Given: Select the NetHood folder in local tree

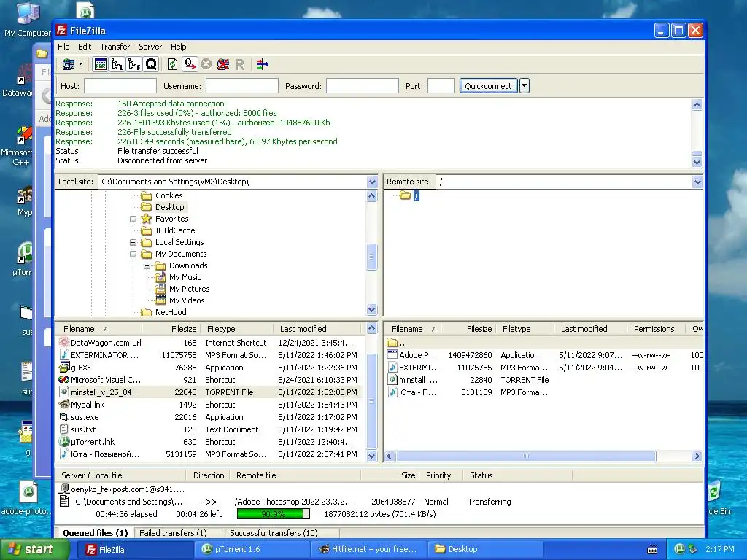Looking at the screenshot, I should [x=171, y=312].
